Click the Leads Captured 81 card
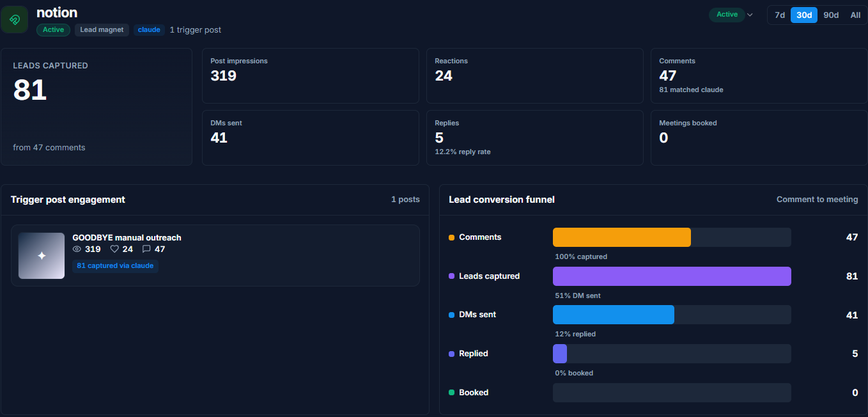This screenshot has height=417, width=868. 97,107
